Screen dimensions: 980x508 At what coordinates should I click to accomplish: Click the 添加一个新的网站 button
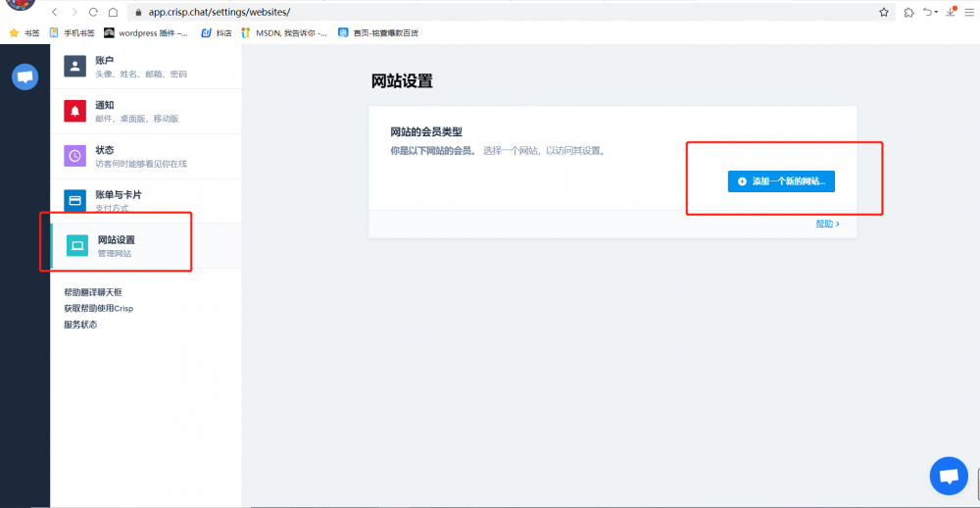pyautogui.click(x=781, y=181)
